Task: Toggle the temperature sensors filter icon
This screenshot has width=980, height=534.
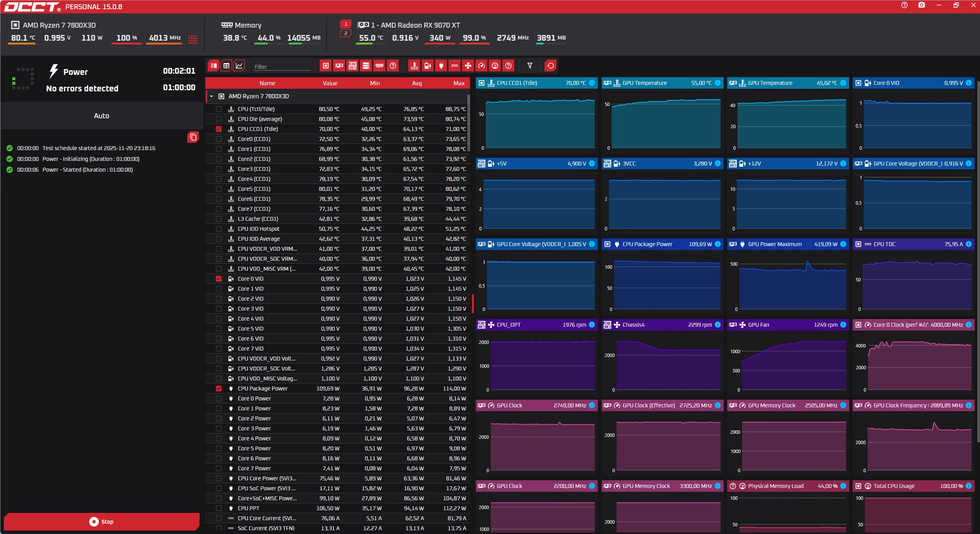Action: click(x=414, y=66)
